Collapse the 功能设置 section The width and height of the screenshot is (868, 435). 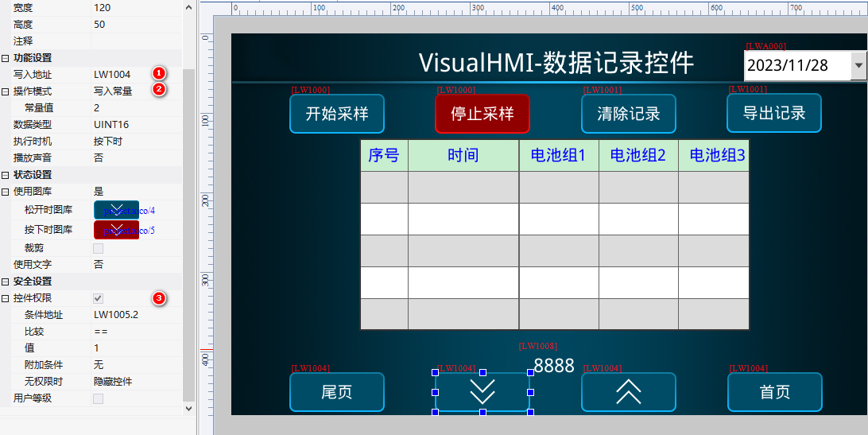6,58
